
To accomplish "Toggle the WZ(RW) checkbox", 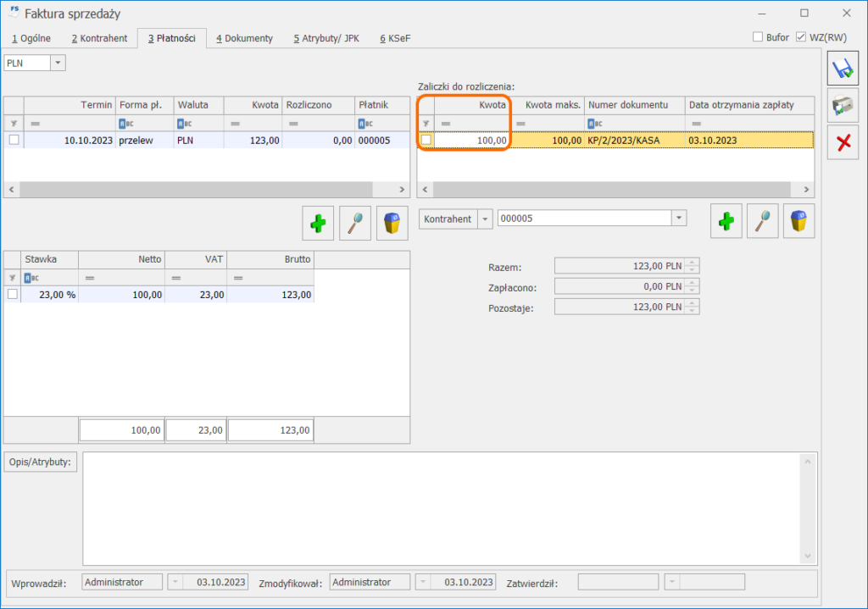I will [800, 37].
